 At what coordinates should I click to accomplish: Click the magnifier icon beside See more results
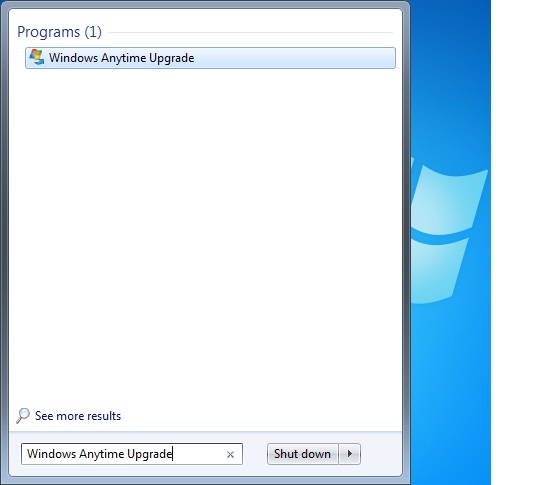pos(23,416)
